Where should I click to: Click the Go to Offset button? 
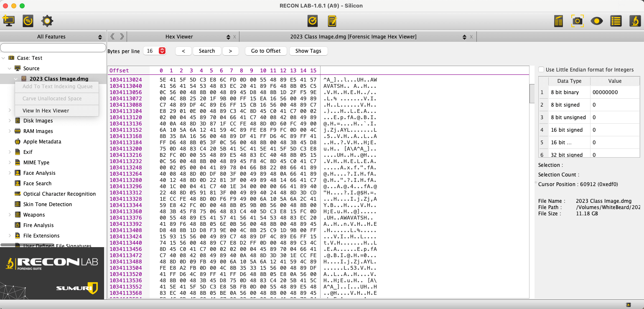tap(266, 51)
